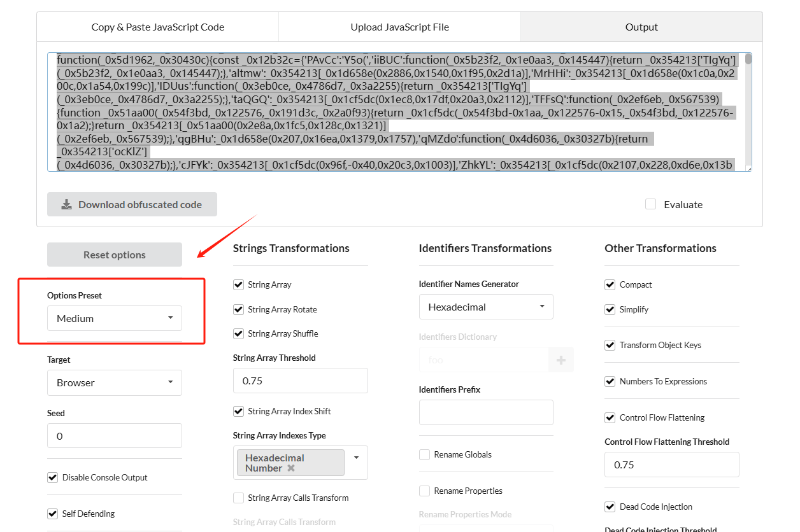The image size is (800, 532).
Task: Uncheck Disable Console Output
Action: click(x=53, y=477)
